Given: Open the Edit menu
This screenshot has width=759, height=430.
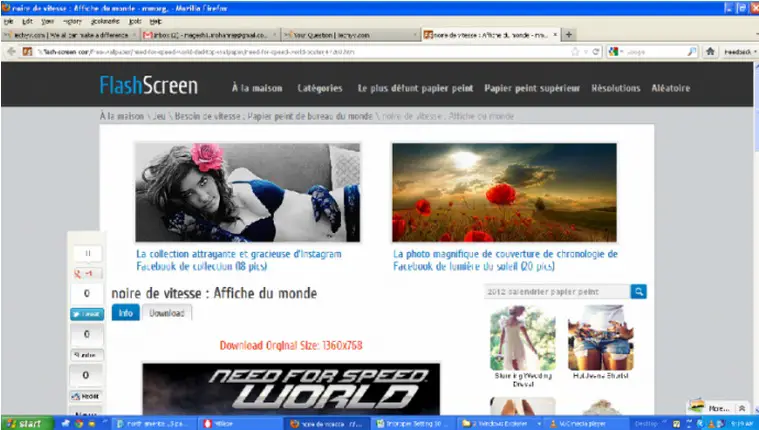Looking at the screenshot, I should 27,21.
